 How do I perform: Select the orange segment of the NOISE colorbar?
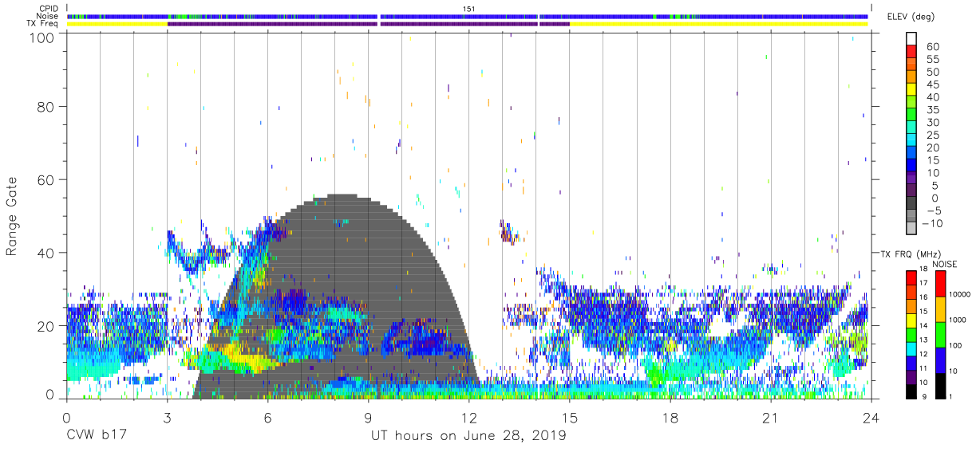[x=941, y=309]
